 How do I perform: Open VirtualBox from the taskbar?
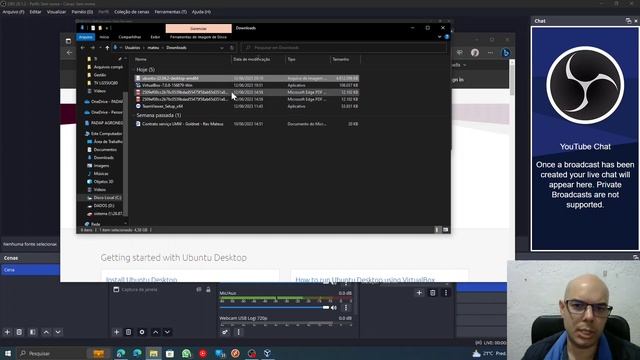[x=267, y=353]
